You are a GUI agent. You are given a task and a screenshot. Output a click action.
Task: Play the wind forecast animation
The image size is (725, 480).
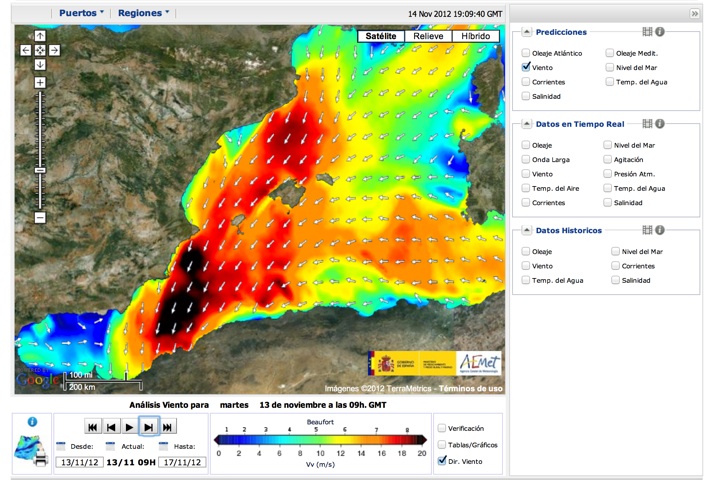[x=130, y=427]
